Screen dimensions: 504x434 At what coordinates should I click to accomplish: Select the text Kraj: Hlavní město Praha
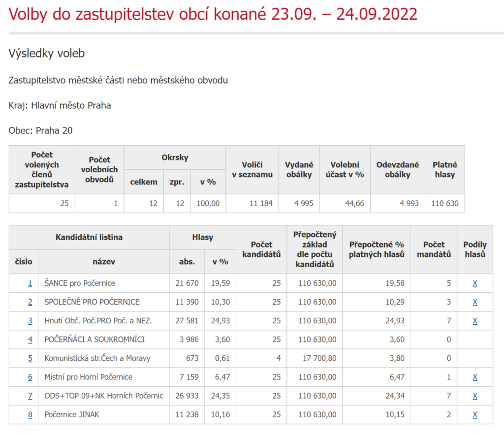point(60,105)
